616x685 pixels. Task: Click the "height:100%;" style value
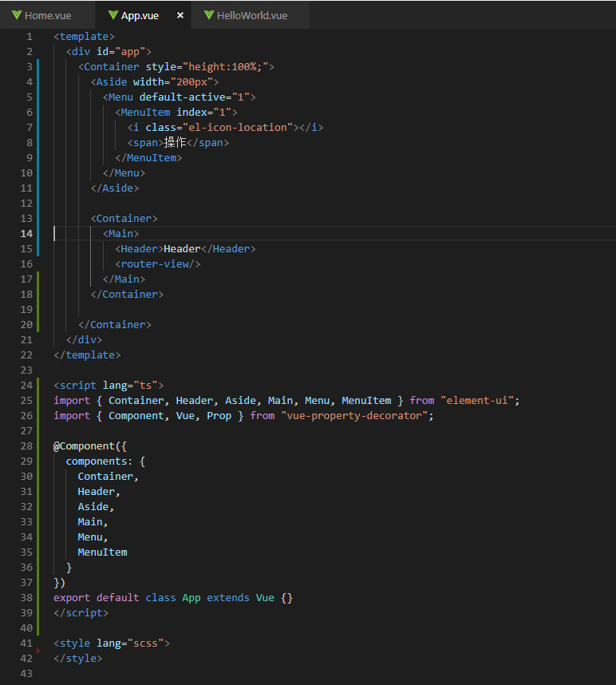[x=225, y=67]
